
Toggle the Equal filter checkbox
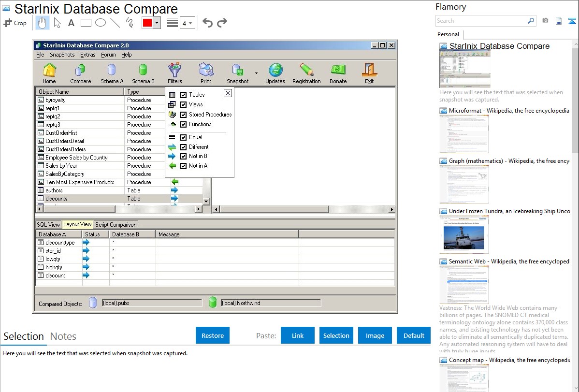point(184,137)
